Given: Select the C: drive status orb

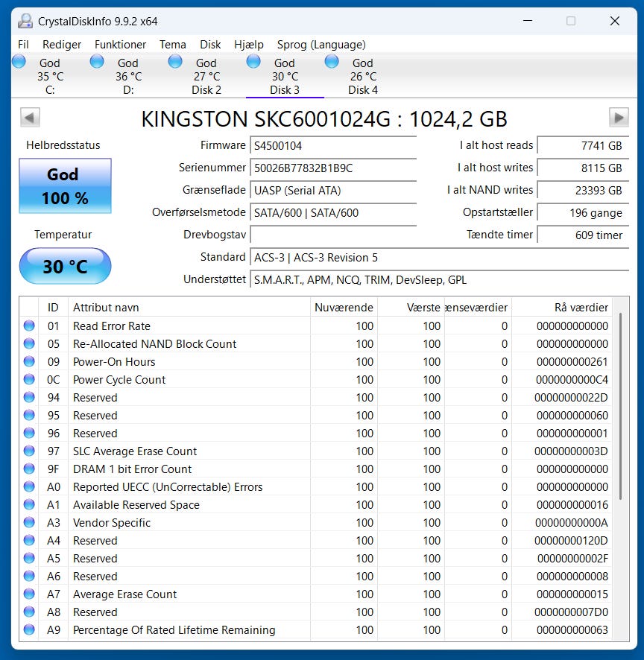Looking at the screenshot, I should point(19,61).
